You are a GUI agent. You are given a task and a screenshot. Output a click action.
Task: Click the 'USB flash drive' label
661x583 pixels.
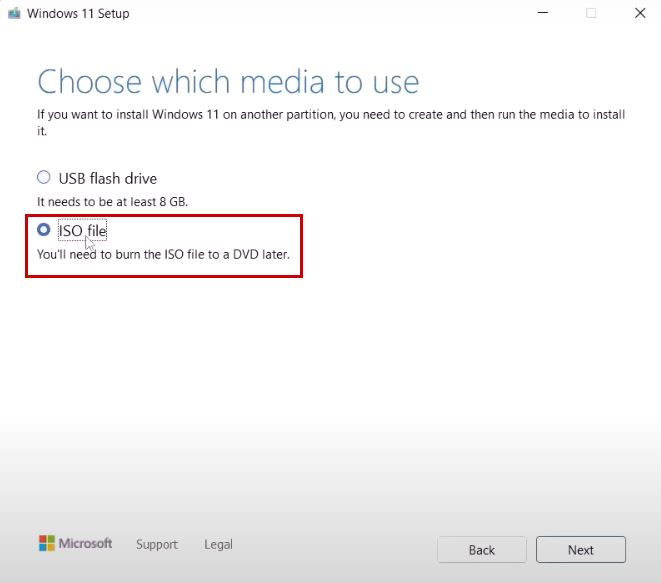[x=107, y=178]
